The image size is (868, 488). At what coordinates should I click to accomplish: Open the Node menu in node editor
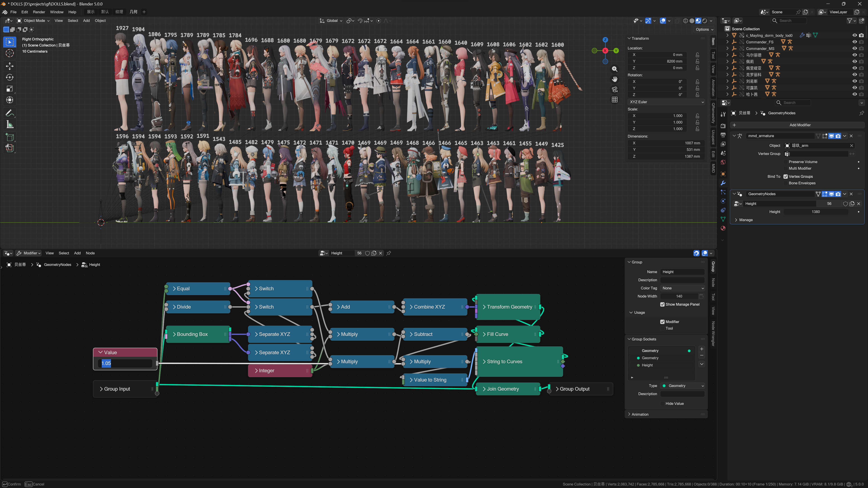pos(90,253)
